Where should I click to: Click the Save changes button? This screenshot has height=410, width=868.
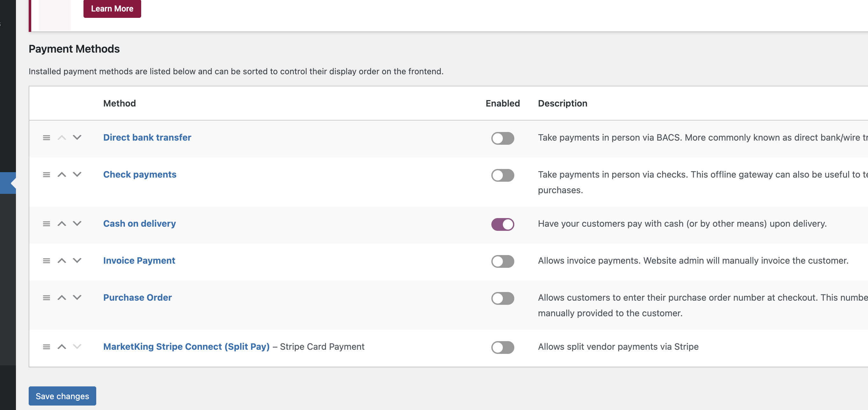click(62, 396)
